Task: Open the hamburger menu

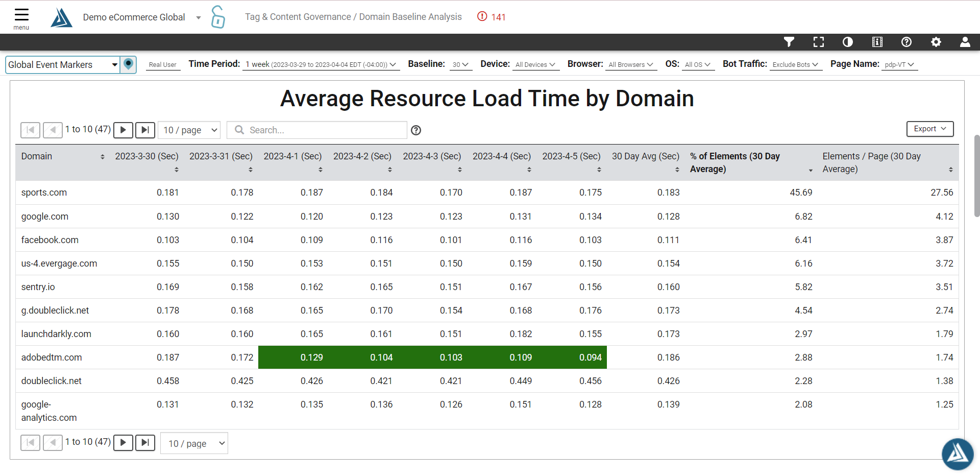Action: [x=21, y=18]
